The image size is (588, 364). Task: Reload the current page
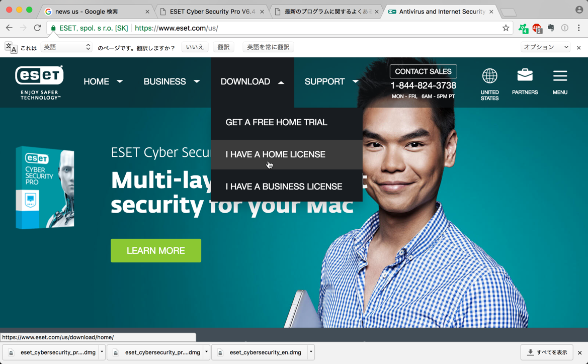[37, 28]
